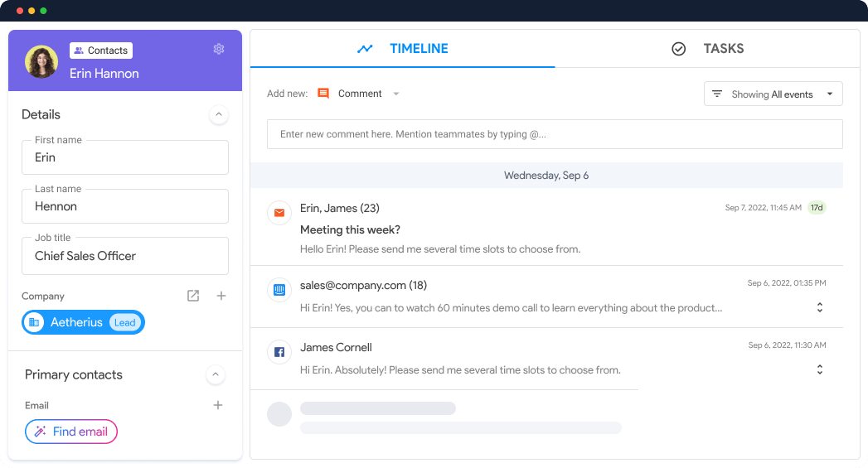868x468 pixels.
Task: Add a company with plus icon
Action: (x=221, y=296)
